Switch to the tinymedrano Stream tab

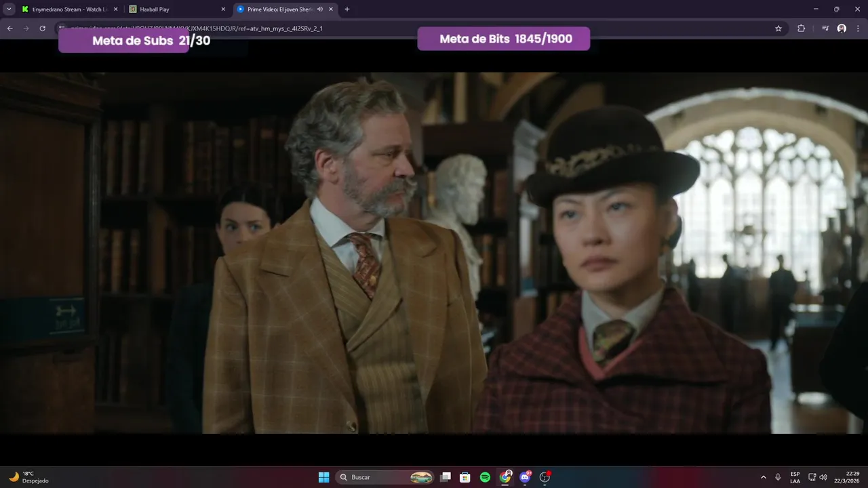(68, 9)
